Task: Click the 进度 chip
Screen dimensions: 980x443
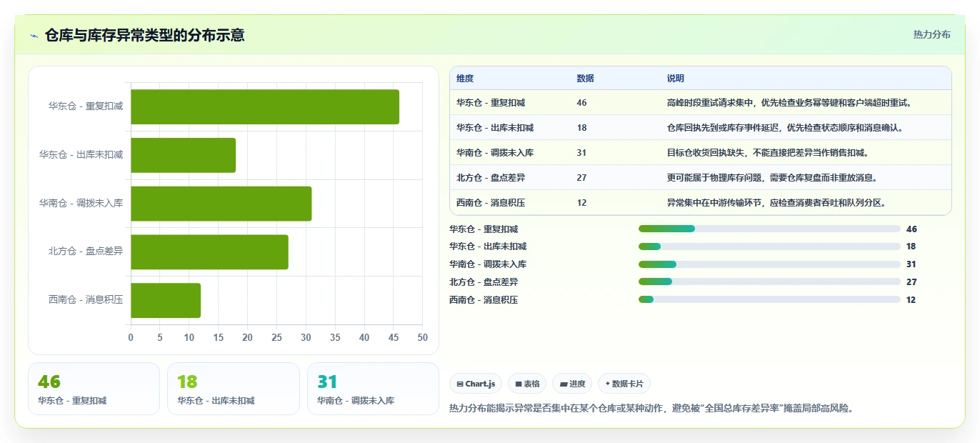Action: [572, 384]
